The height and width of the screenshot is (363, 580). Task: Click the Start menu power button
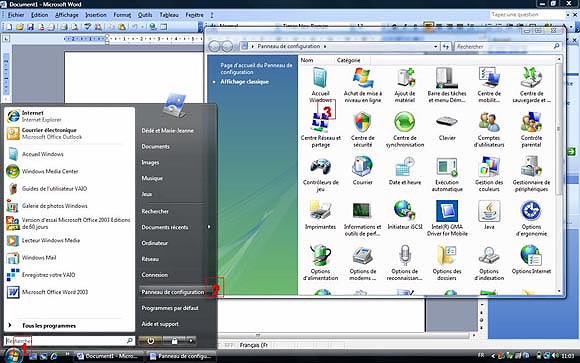pos(150,341)
